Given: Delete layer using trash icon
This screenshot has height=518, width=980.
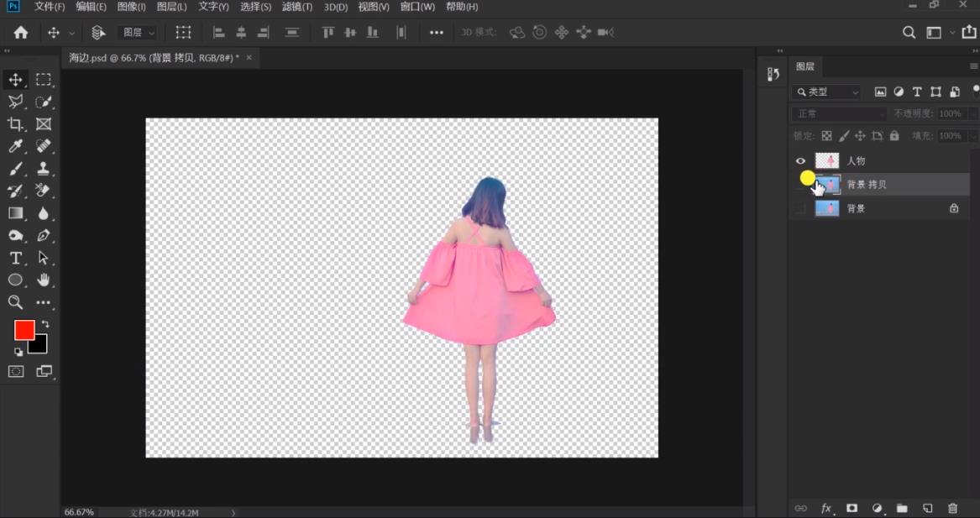Looking at the screenshot, I should (952, 508).
